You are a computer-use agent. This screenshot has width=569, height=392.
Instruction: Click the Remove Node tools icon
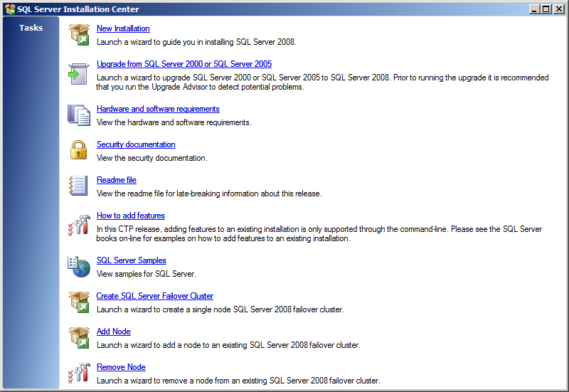(x=78, y=373)
